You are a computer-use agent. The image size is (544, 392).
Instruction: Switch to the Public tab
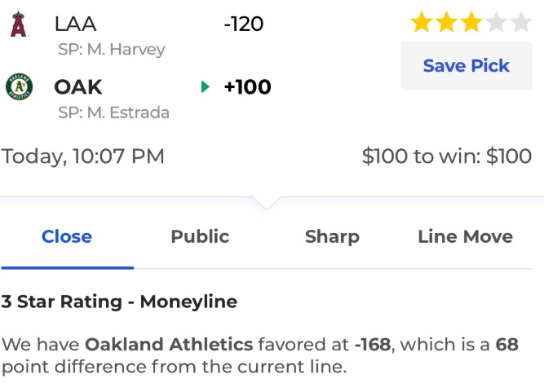pos(200,236)
